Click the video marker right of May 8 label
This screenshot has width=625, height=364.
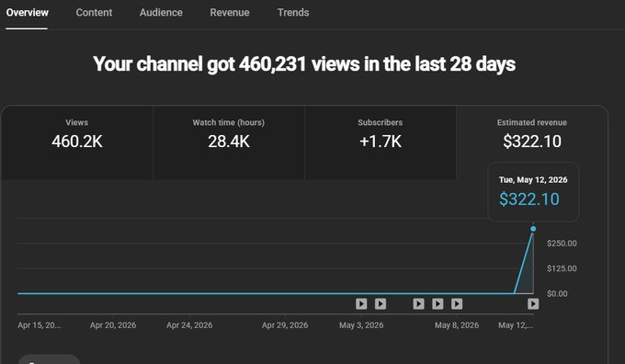tap(457, 304)
